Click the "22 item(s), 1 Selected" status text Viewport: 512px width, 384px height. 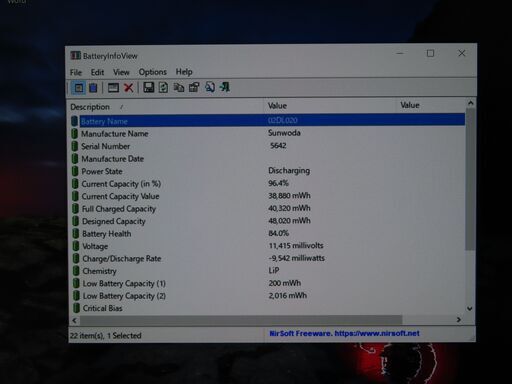point(106,336)
